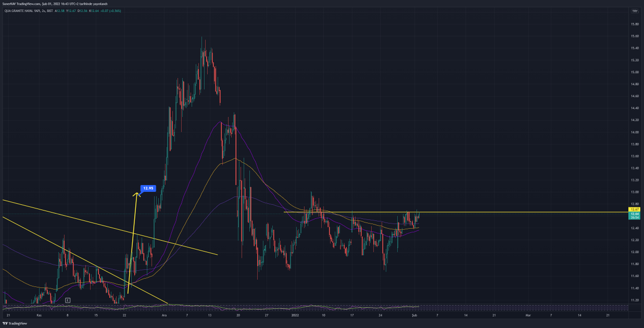Click the TRY currency button on price scale
The image size is (644, 328).
tap(634, 10)
